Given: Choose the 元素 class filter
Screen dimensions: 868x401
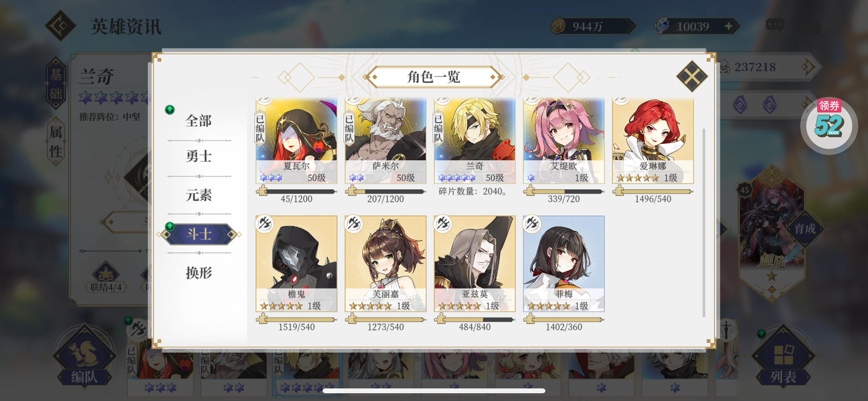Looking at the screenshot, I should click(199, 195).
